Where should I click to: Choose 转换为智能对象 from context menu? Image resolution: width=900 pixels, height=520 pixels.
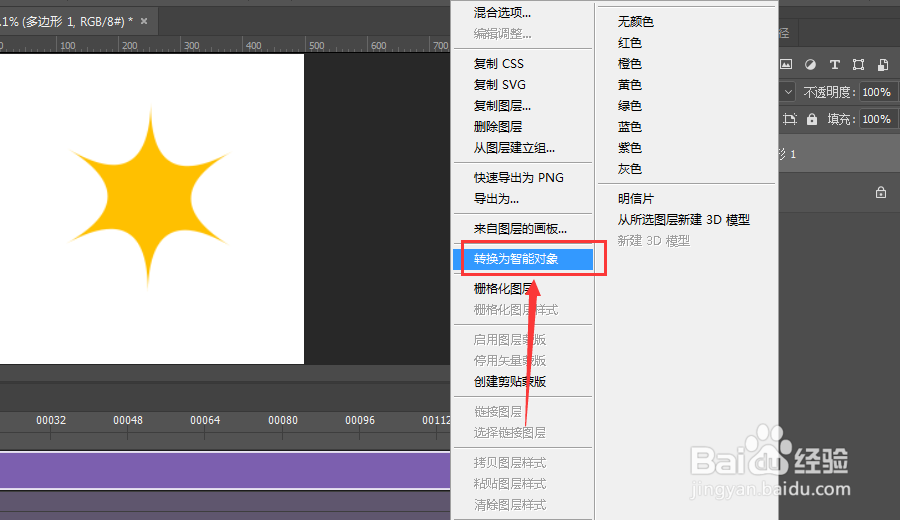point(523,259)
